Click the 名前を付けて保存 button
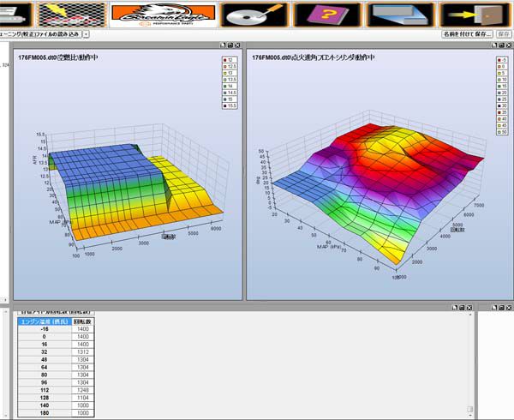514x420 pixels. click(x=466, y=34)
